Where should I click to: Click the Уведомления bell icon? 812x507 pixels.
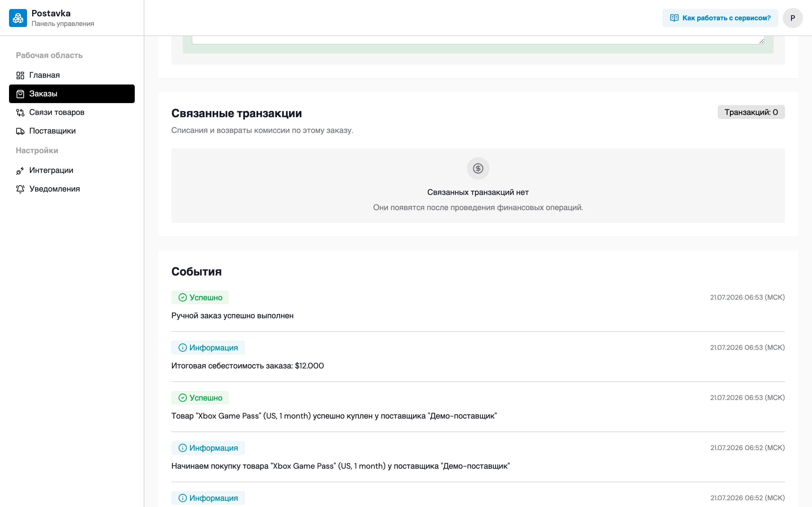coord(20,189)
